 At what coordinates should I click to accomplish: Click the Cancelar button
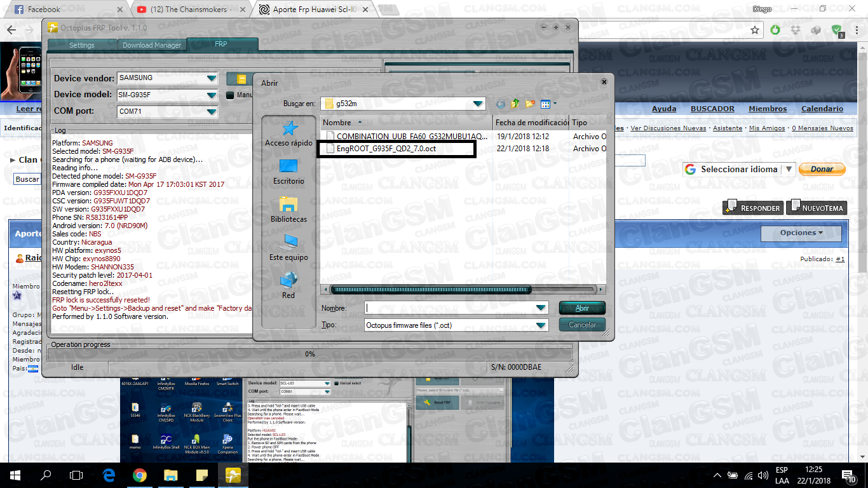[582, 325]
